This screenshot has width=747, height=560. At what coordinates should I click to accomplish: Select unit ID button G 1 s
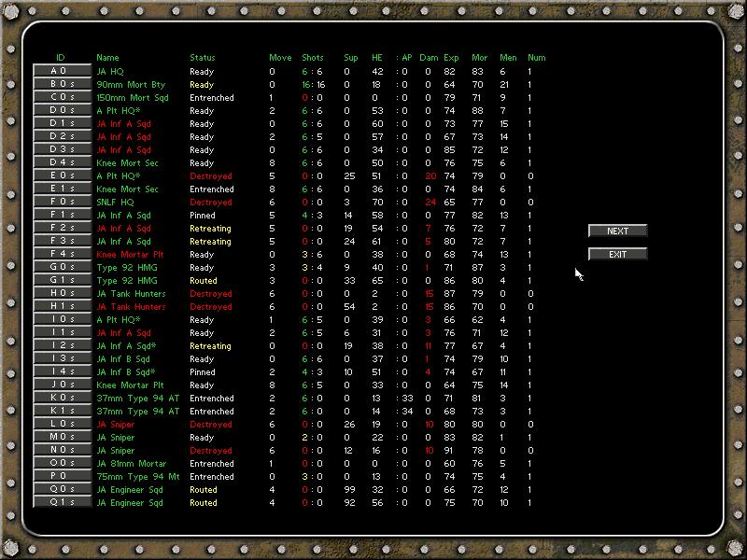[x=62, y=280]
